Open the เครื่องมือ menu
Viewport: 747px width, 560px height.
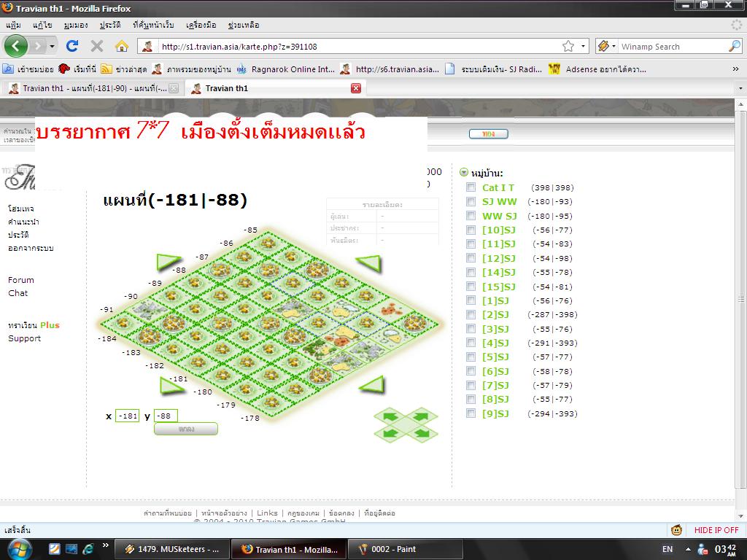pos(201,25)
